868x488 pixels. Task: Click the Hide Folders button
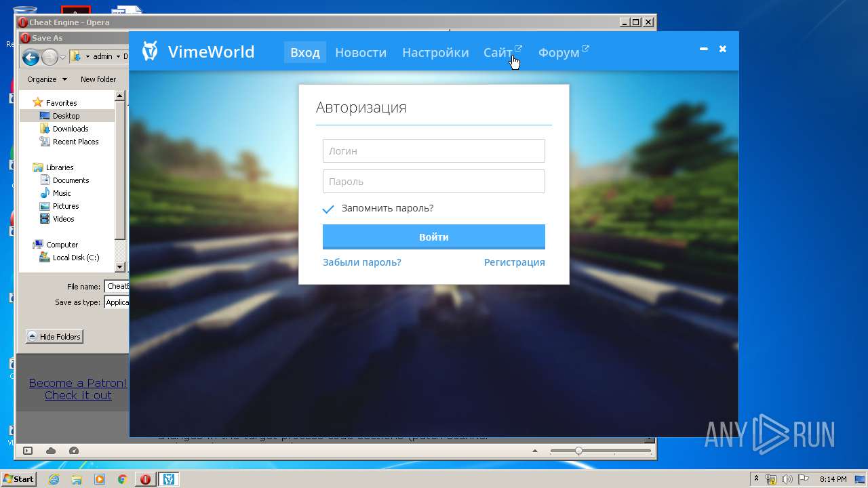pyautogui.click(x=54, y=337)
